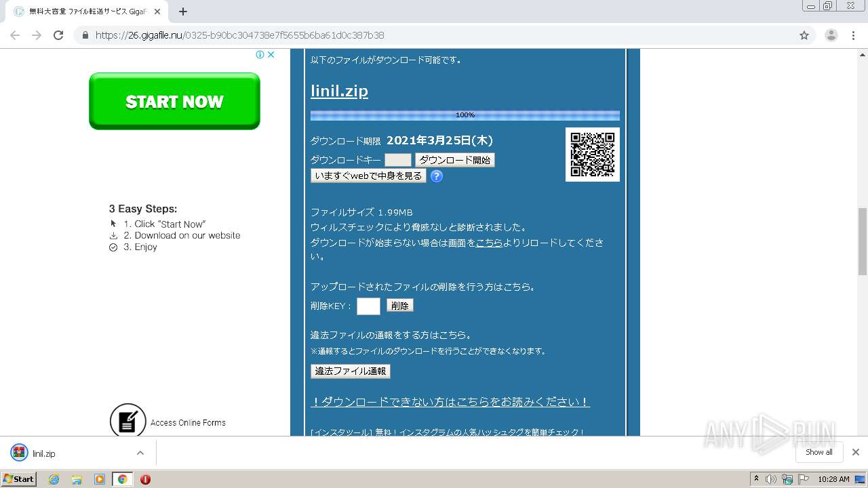
Task: Close the ad with the X icon
Action: tap(271, 55)
